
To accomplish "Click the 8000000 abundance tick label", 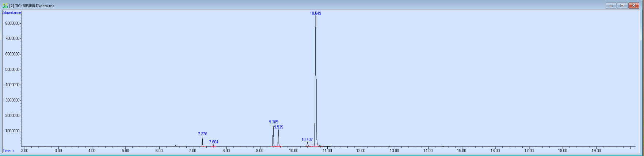I will pos(12,23).
